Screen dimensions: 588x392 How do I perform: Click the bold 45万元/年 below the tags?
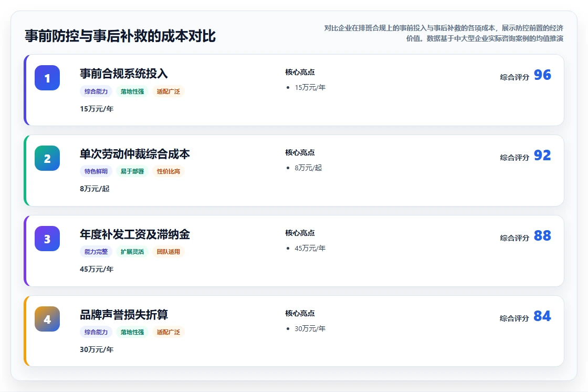tap(97, 269)
